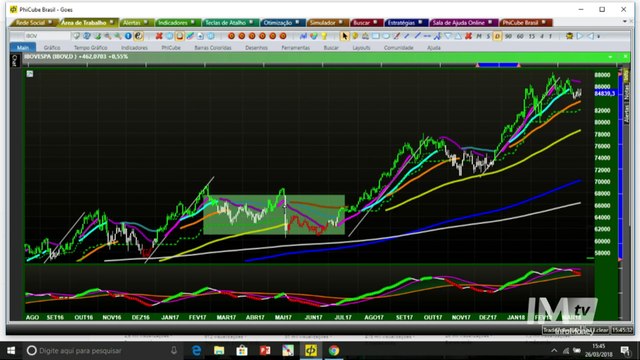Click the price axis current value label 84839

click(x=605, y=93)
